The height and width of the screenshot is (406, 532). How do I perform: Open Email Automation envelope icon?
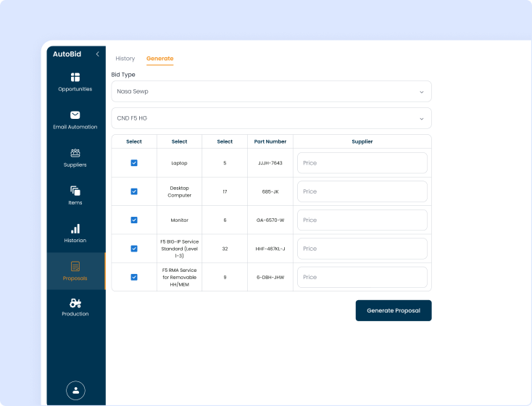75,115
